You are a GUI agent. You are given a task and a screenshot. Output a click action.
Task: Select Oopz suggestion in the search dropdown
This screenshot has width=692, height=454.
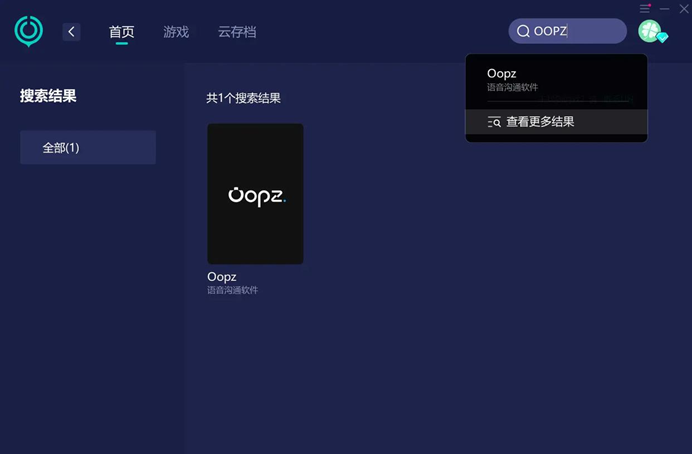pos(556,79)
